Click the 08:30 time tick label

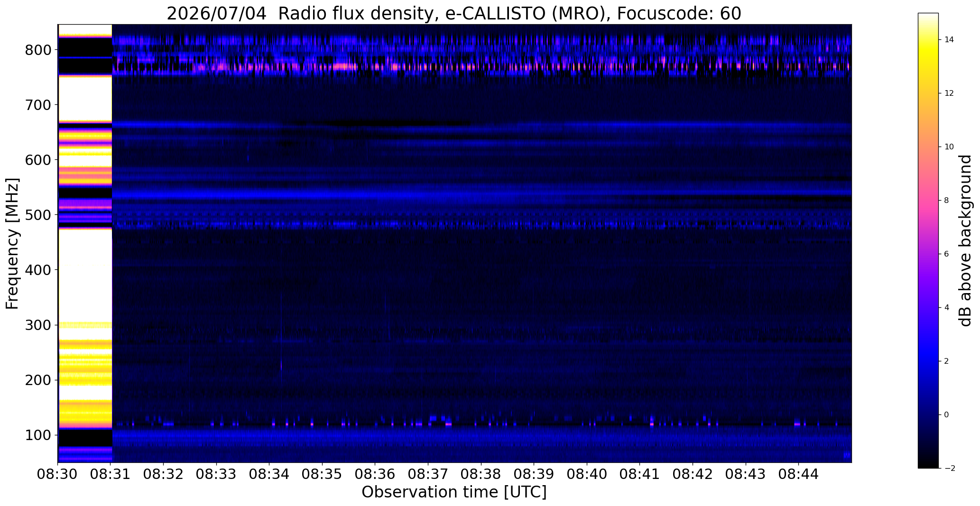(x=58, y=474)
